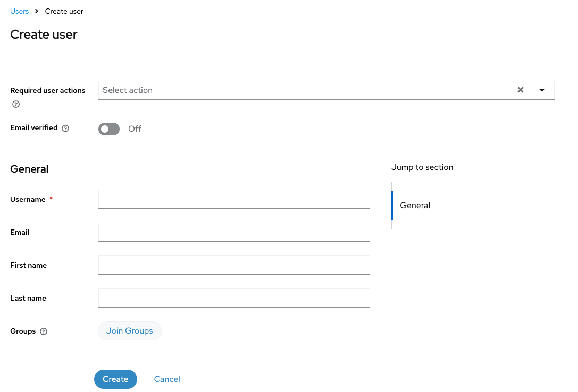Screen dimensions: 578x392
Task: Click the Create button
Action: [115, 379]
